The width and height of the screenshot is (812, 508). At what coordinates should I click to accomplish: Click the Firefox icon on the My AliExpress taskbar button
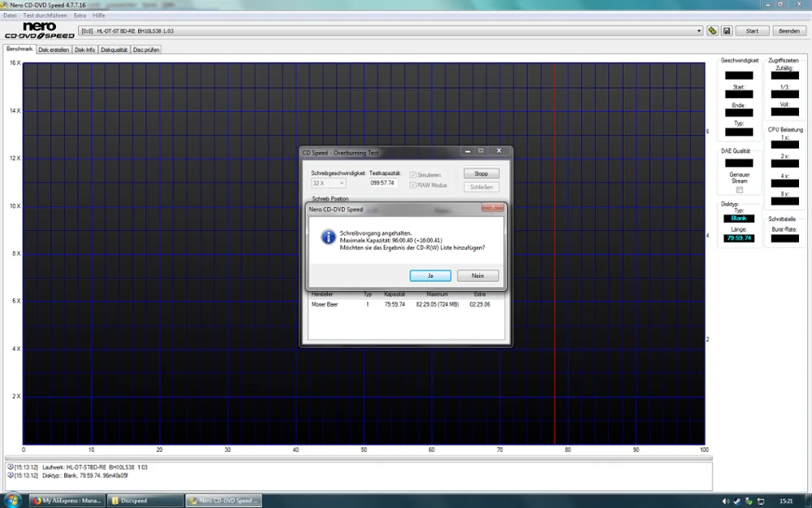pos(37,501)
